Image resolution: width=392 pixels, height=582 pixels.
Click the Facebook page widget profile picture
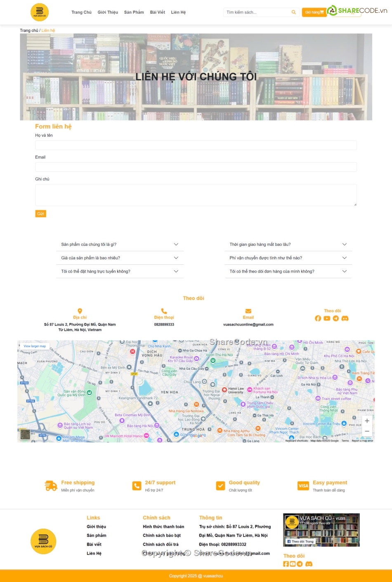pos(292,522)
